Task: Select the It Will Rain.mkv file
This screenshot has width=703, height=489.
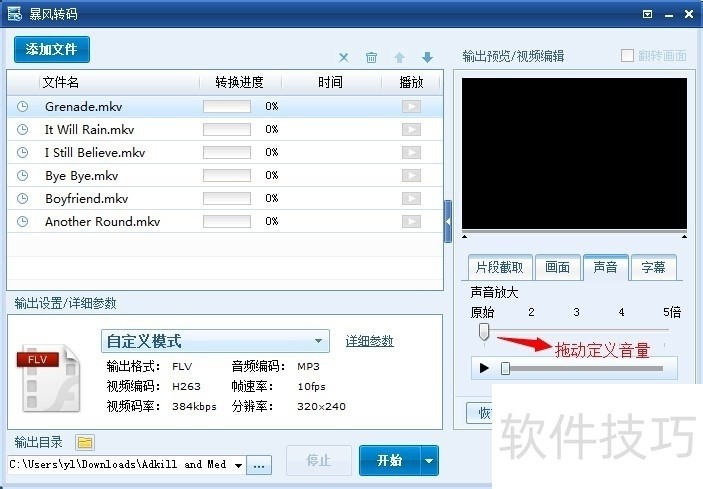Action: (x=225, y=130)
